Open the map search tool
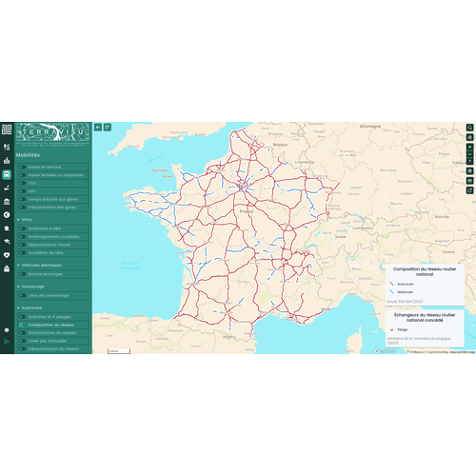 [x=469, y=128]
